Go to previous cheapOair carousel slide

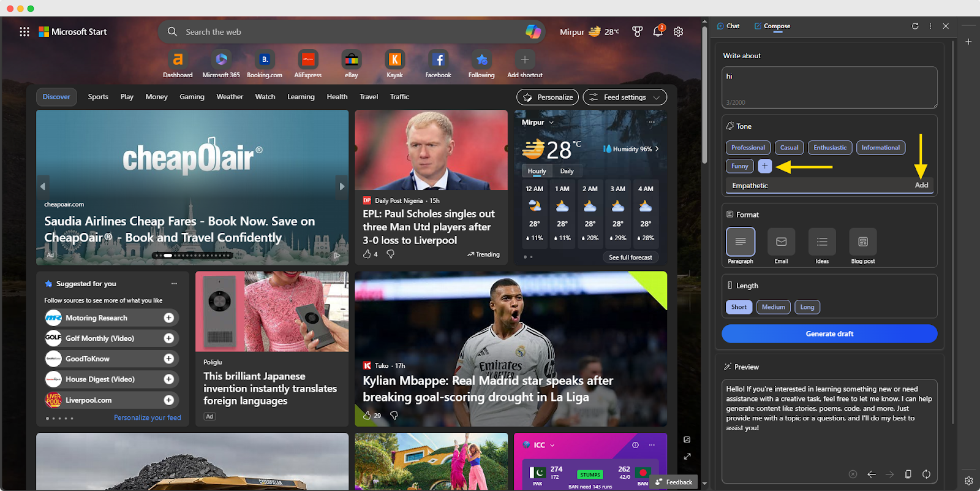click(x=43, y=186)
